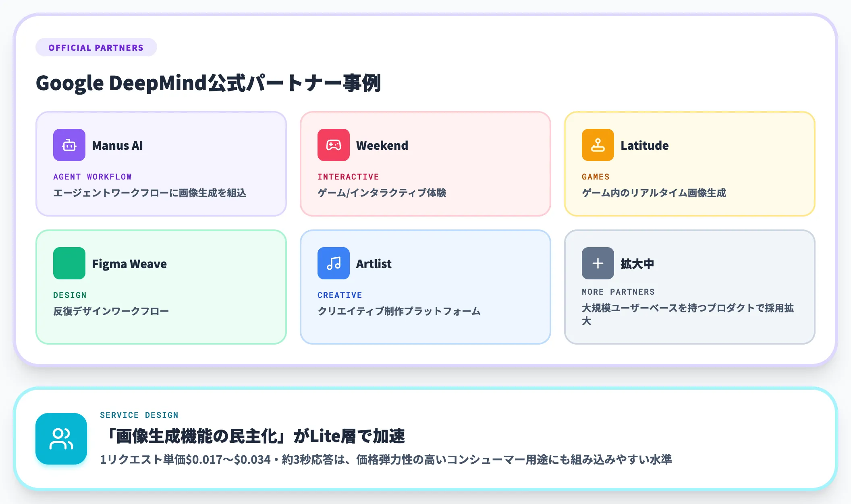
Task: Click the Latitude joystick icon
Action: (x=598, y=145)
